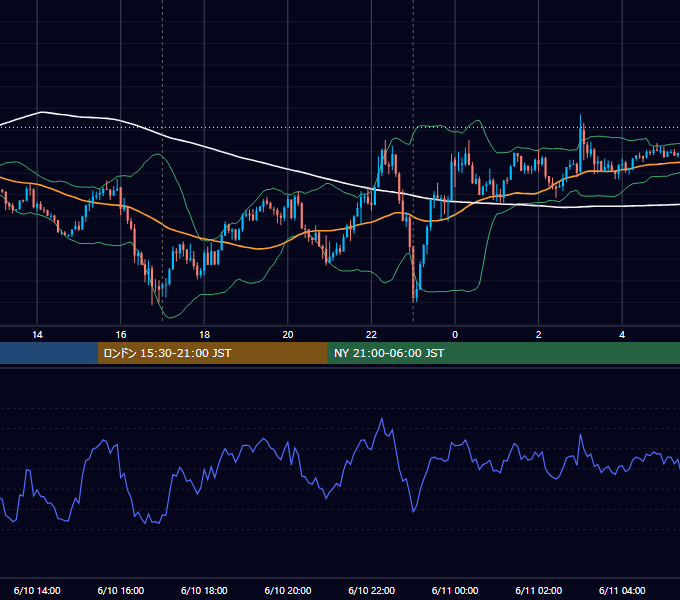This screenshot has height=600, width=680.
Task: Click the 0 hour label on price chart axis
Action: 455,335
